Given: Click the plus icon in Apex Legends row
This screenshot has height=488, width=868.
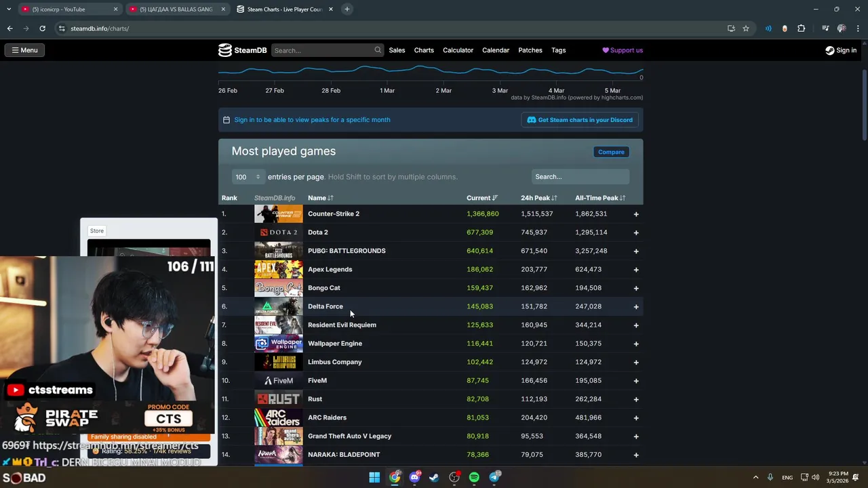Looking at the screenshot, I should pyautogui.click(x=635, y=270).
